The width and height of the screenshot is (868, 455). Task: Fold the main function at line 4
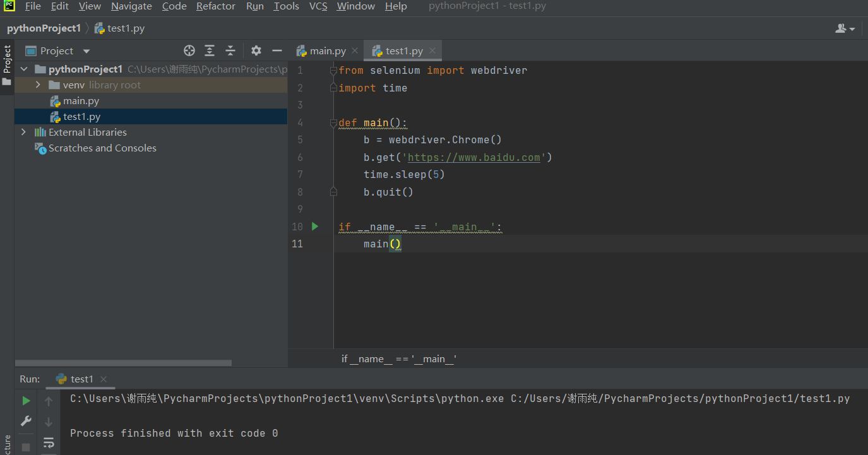(x=333, y=123)
